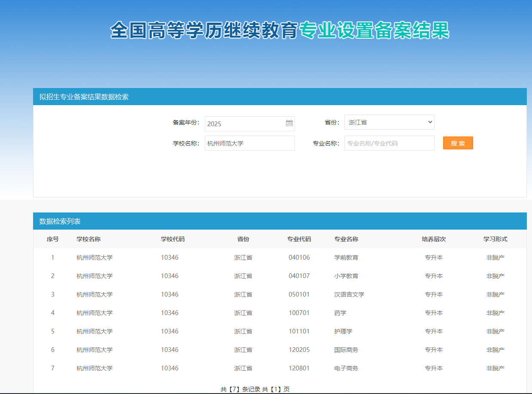This screenshot has height=394, width=532.
Task: Click the 护理学 major name cell
Action: coord(343,331)
